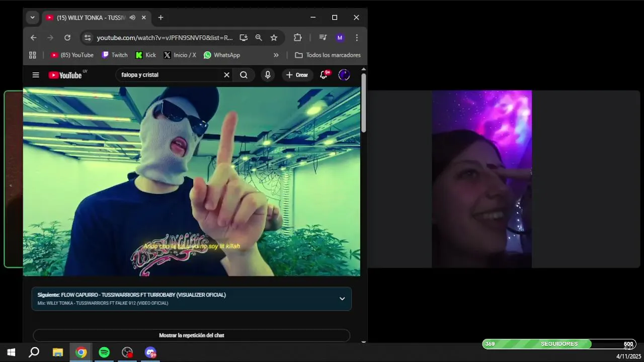The height and width of the screenshot is (362, 644).
Task: Open Chrome three-dot menu
Action: click(x=357, y=38)
